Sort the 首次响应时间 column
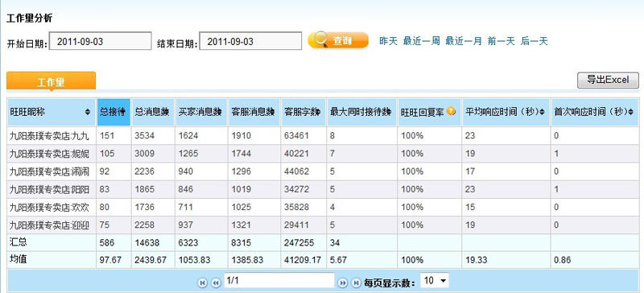 coord(630,112)
